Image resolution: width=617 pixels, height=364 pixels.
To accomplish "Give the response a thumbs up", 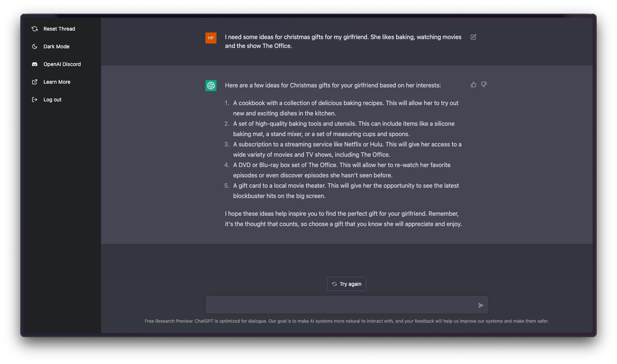I will click(474, 84).
